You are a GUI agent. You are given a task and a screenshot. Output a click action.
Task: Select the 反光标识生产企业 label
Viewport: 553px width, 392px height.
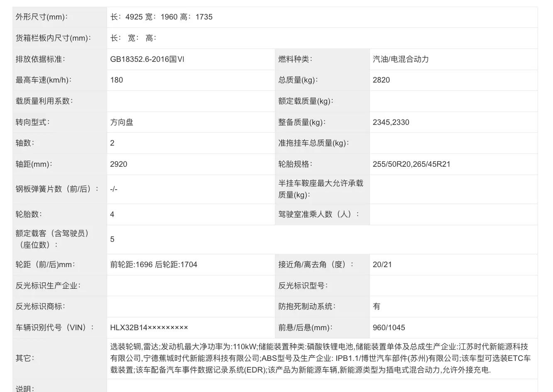[48, 286]
